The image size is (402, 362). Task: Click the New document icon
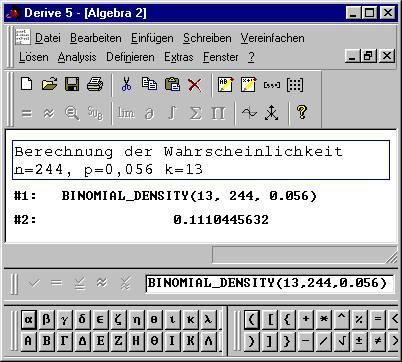coord(27,84)
